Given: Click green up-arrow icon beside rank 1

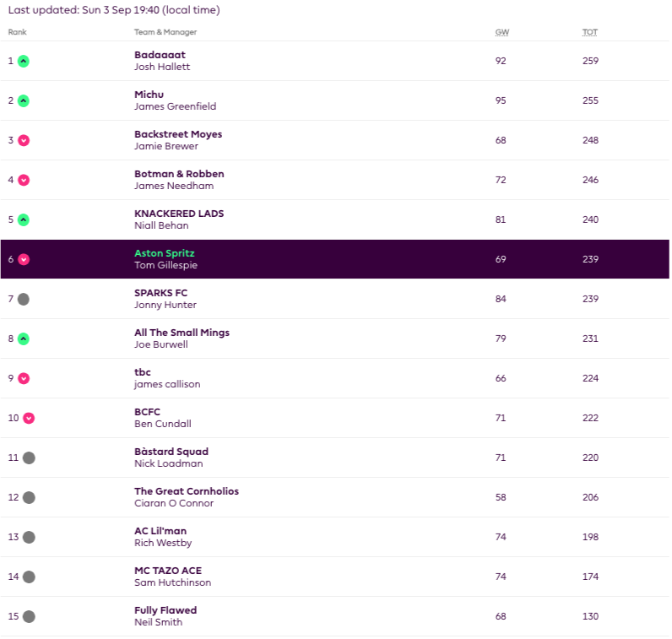Looking at the screenshot, I should [x=24, y=61].
